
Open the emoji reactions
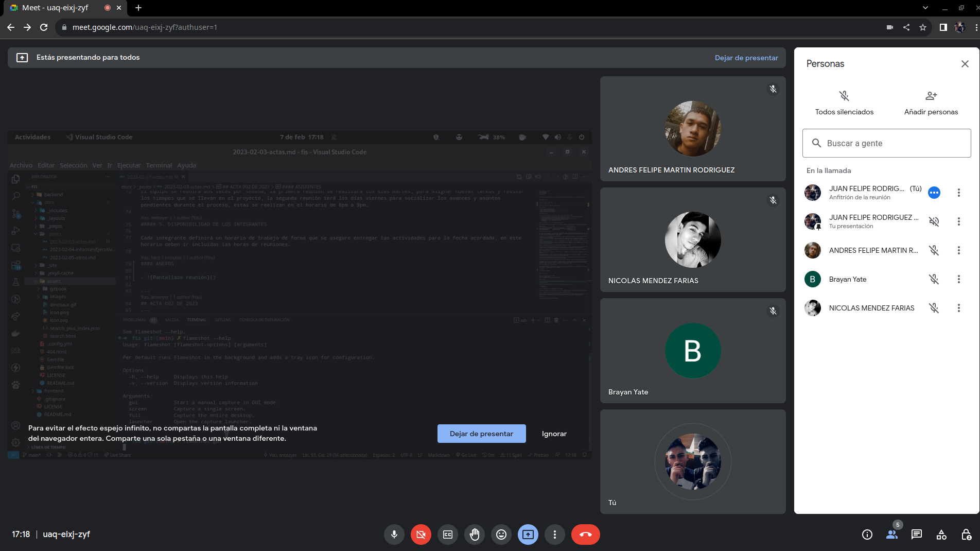click(501, 535)
